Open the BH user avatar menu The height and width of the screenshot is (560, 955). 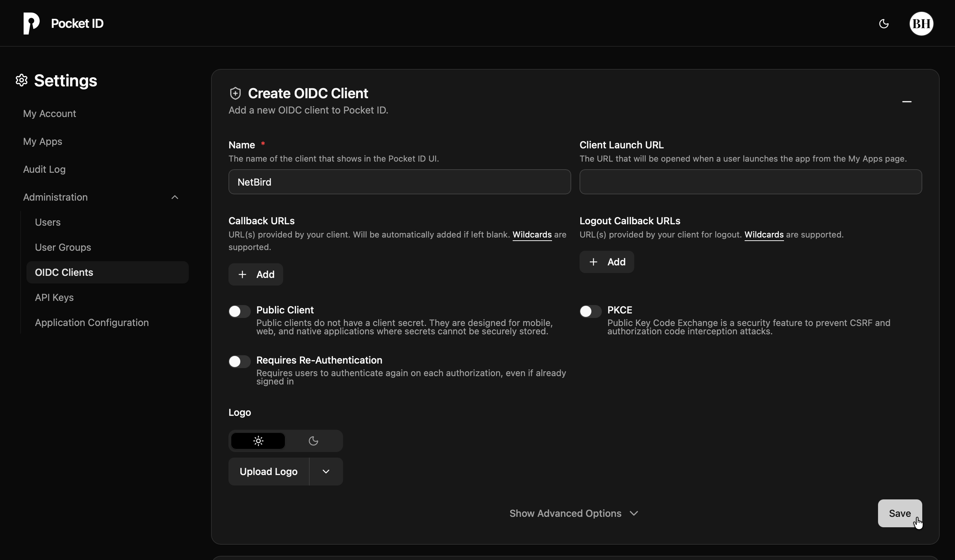pyautogui.click(x=922, y=23)
